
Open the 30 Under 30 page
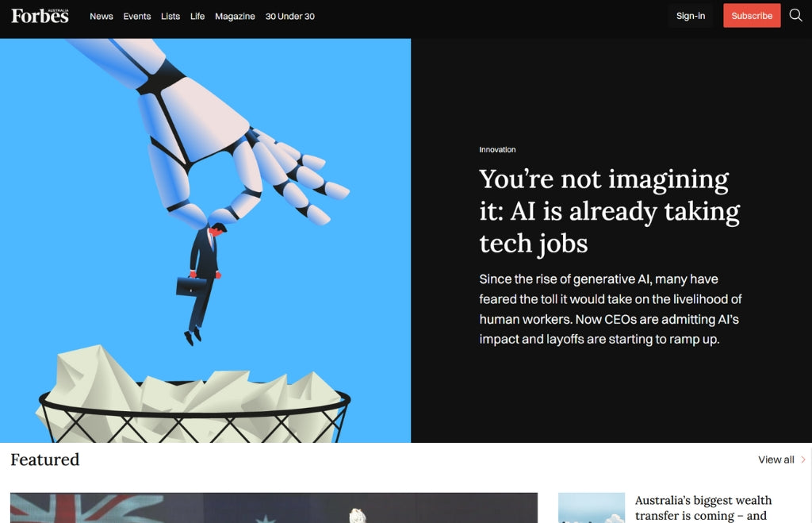pos(290,16)
